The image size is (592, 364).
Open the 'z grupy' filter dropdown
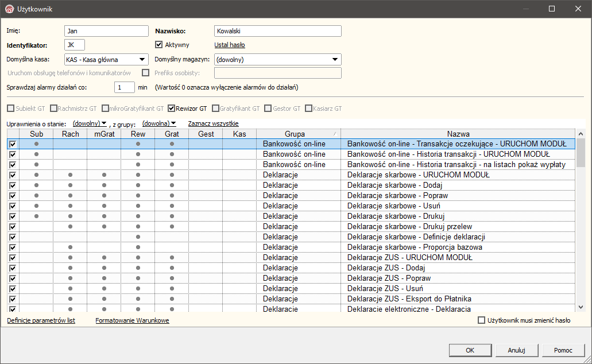pyautogui.click(x=159, y=123)
